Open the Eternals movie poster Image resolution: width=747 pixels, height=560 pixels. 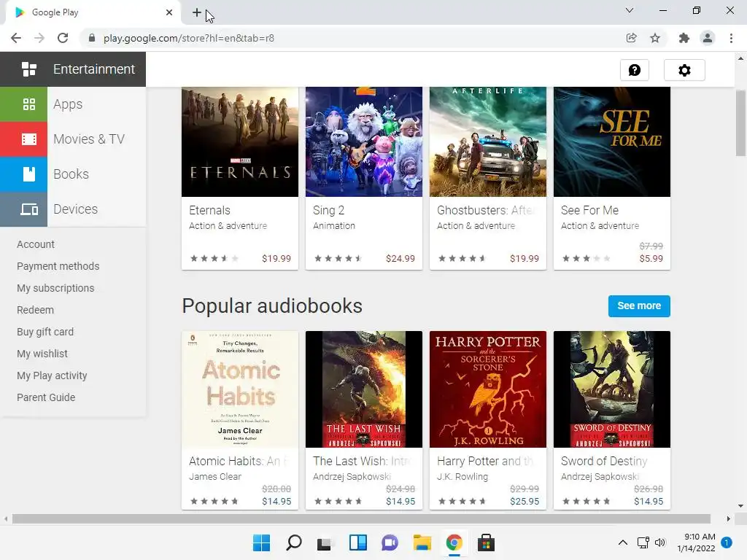[x=239, y=141]
